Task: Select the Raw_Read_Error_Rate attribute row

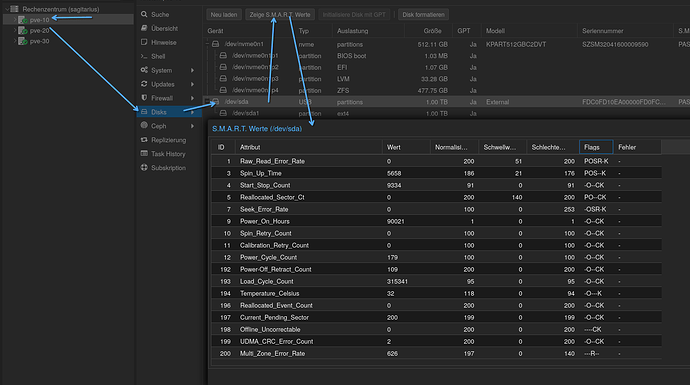Action: [436, 161]
